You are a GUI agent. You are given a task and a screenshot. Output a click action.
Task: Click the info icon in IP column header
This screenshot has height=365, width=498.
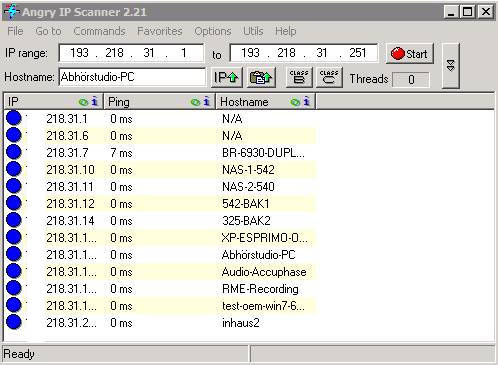pos(95,101)
